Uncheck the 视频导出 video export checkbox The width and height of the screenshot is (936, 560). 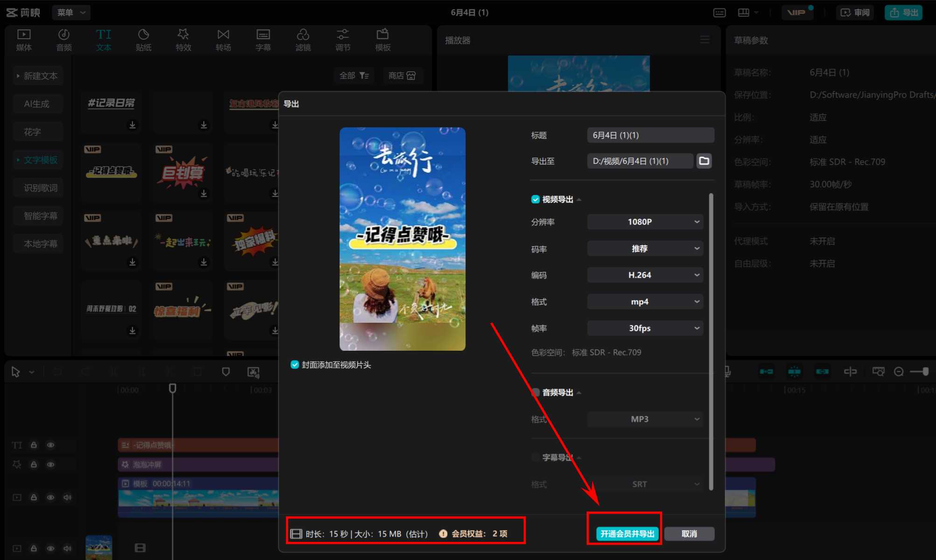coord(535,200)
